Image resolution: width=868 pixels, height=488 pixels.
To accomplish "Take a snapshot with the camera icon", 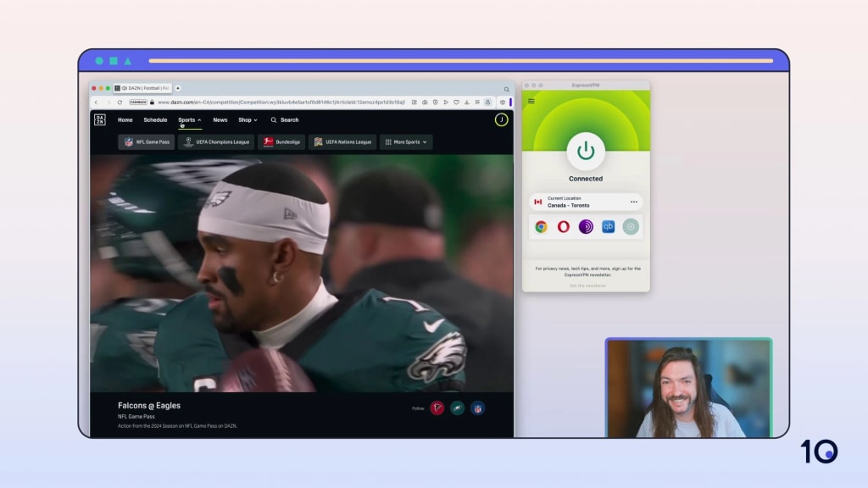I will pos(425,103).
